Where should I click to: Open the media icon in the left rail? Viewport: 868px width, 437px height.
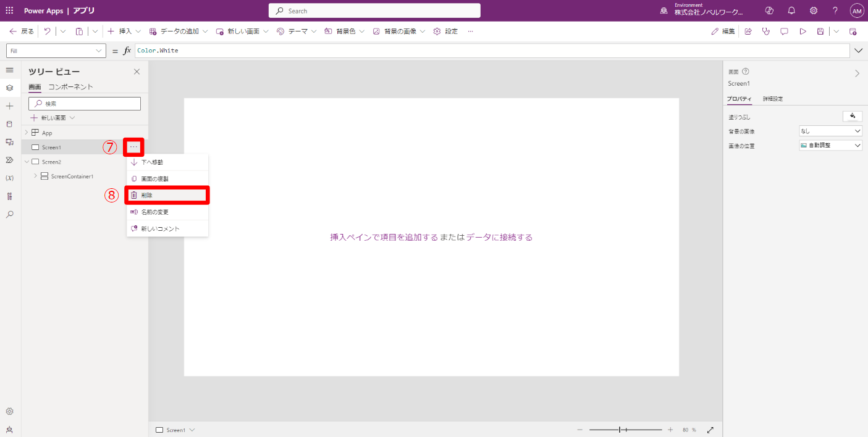[9, 142]
